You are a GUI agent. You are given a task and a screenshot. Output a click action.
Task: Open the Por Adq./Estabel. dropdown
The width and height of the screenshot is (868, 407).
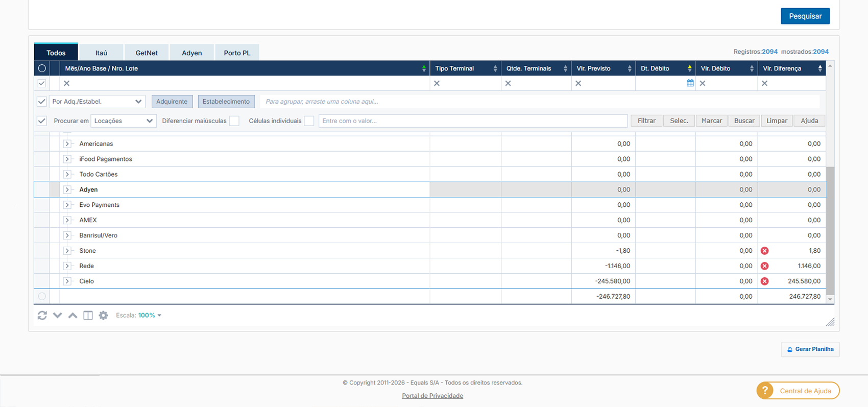(97, 102)
